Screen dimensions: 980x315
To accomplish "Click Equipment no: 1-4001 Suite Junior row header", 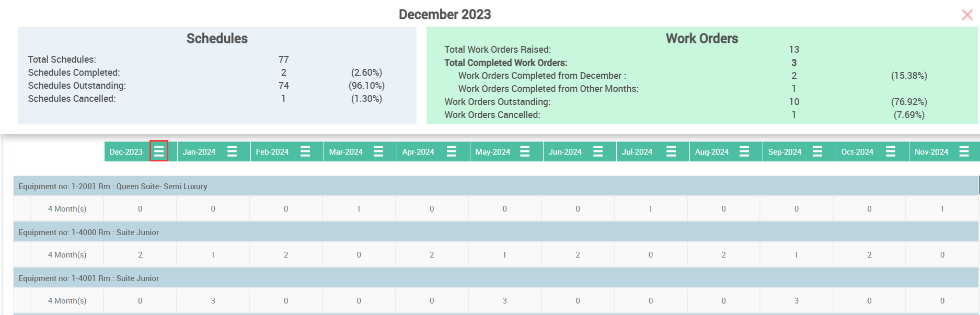I will coord(496,278).
